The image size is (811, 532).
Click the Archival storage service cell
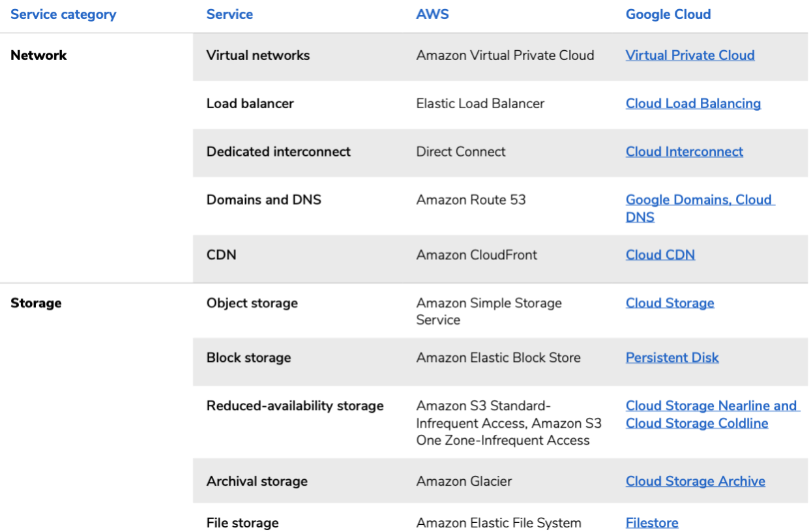[257, 482]
